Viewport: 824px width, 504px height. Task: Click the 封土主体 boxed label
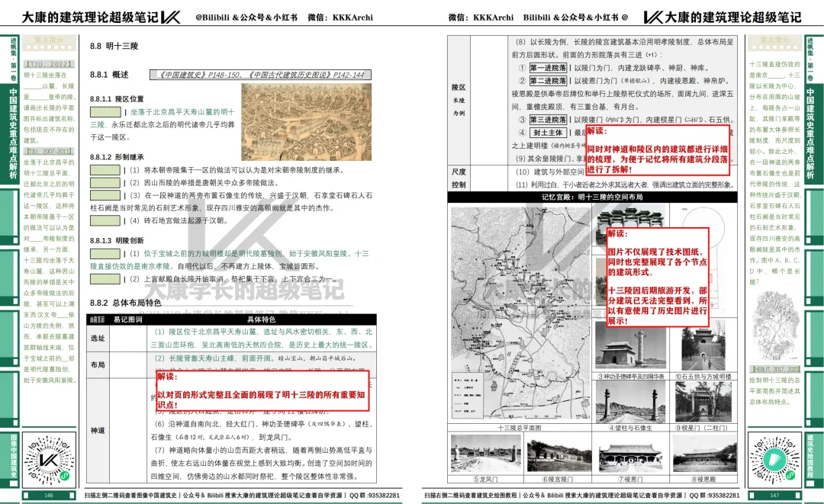[548, 133]
